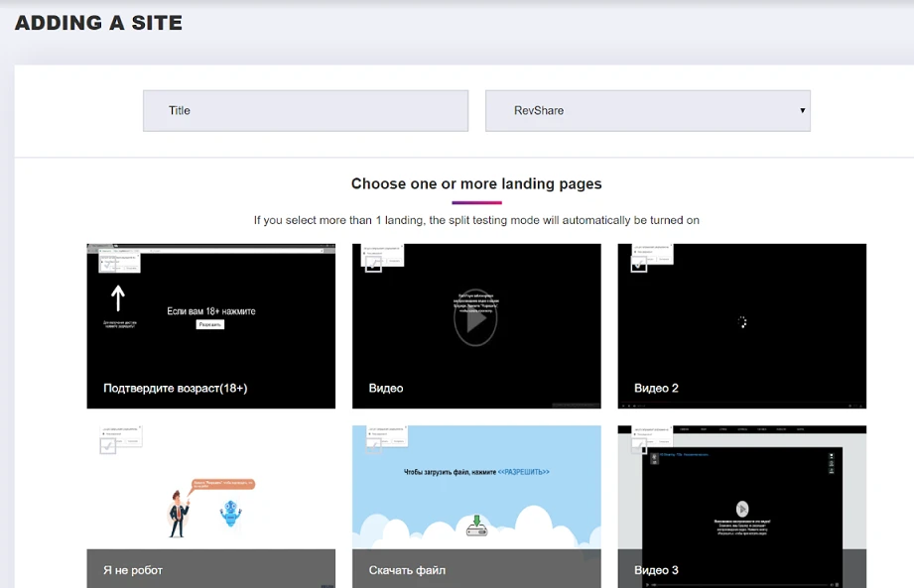Click the split testing mode hint text
The image size is (914, 588).
tap(476, 221)
